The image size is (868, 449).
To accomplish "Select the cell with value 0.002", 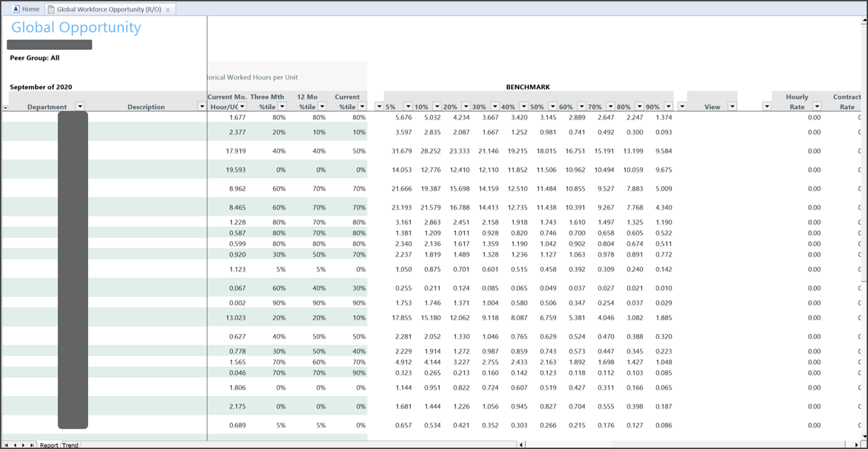I will [x=237, y=303].
